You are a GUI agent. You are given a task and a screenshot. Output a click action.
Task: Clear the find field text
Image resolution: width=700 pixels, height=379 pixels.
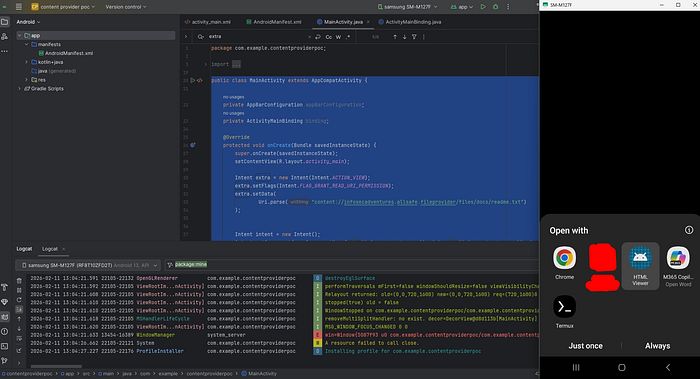pos(309,37)
